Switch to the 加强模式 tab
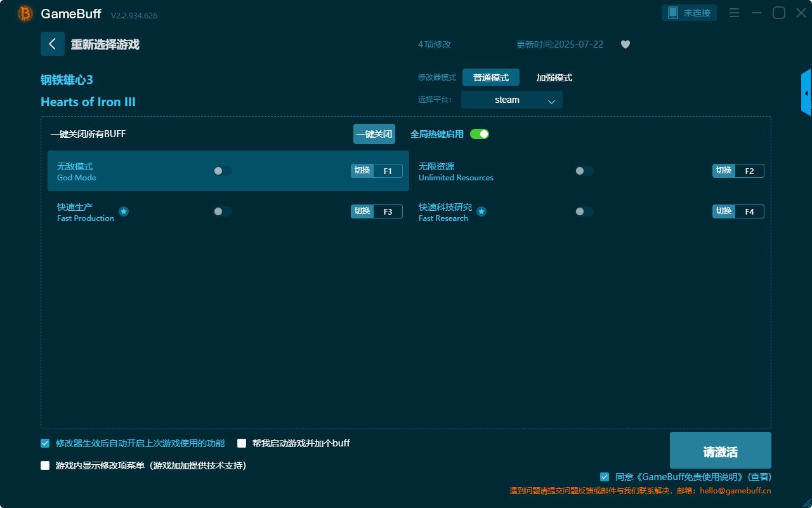Screen dimensions: 812x508 (x=554, y=77)
